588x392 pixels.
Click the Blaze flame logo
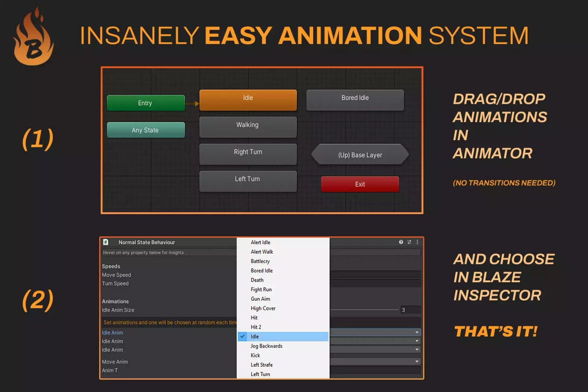[x=32, y=37]
